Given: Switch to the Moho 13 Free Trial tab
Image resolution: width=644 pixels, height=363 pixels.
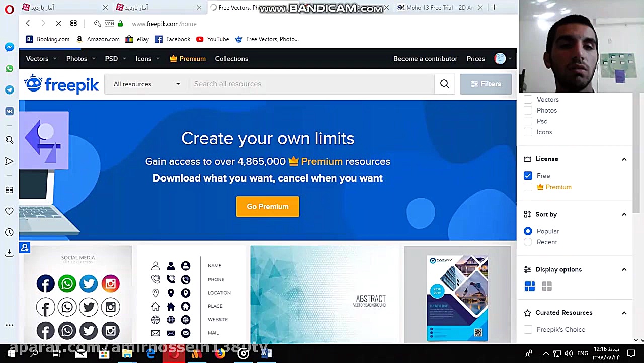Looking at the screenshot, I should tap(440, 8).
